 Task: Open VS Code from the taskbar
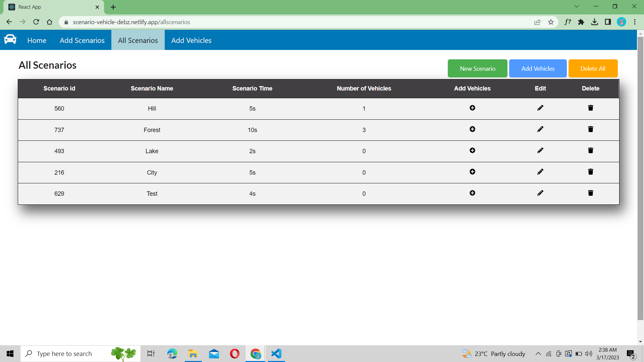pyautogui.click(x=276, y=354)
